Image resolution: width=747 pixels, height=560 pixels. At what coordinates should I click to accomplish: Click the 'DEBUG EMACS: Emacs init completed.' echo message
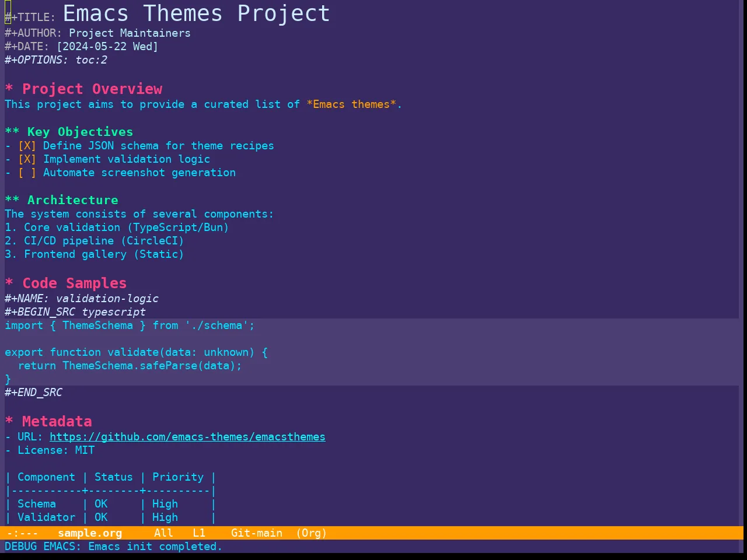(114, 547)
